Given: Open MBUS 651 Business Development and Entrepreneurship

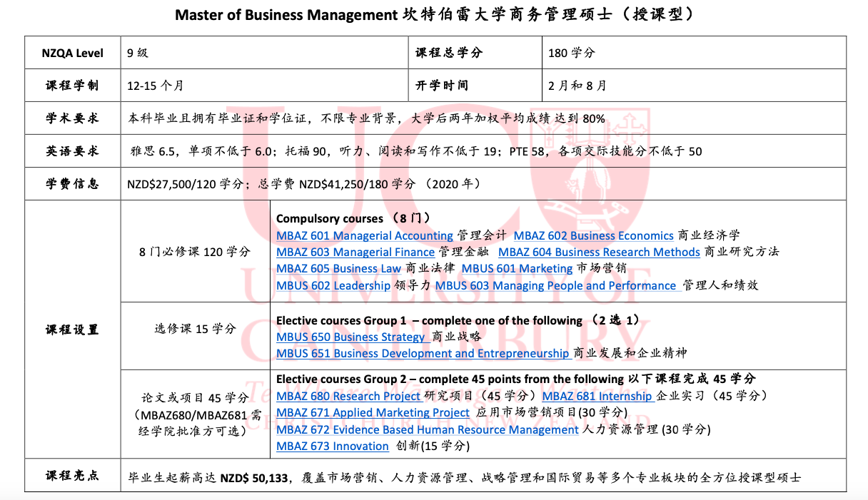Looking at the screenshot, I should pos(423,353).
